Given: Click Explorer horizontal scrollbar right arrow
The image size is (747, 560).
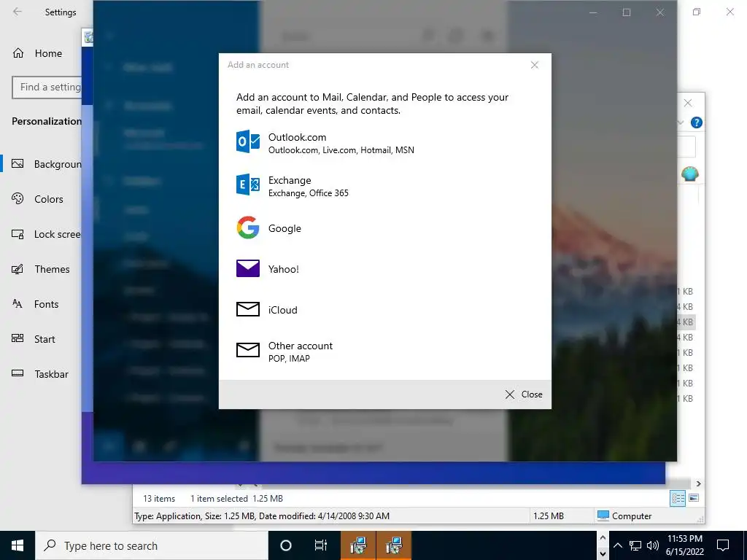Looking at the screenshot, I should (698, 484).
